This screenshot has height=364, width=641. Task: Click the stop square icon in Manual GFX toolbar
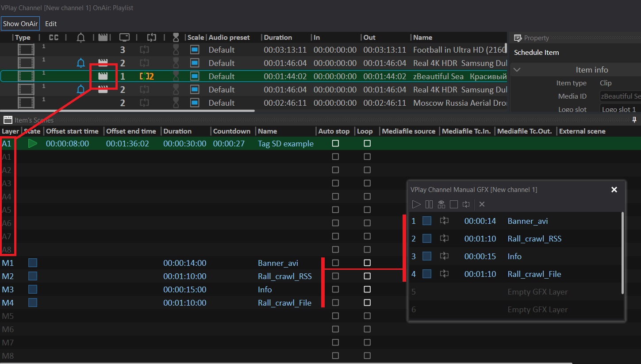[453, 204]
